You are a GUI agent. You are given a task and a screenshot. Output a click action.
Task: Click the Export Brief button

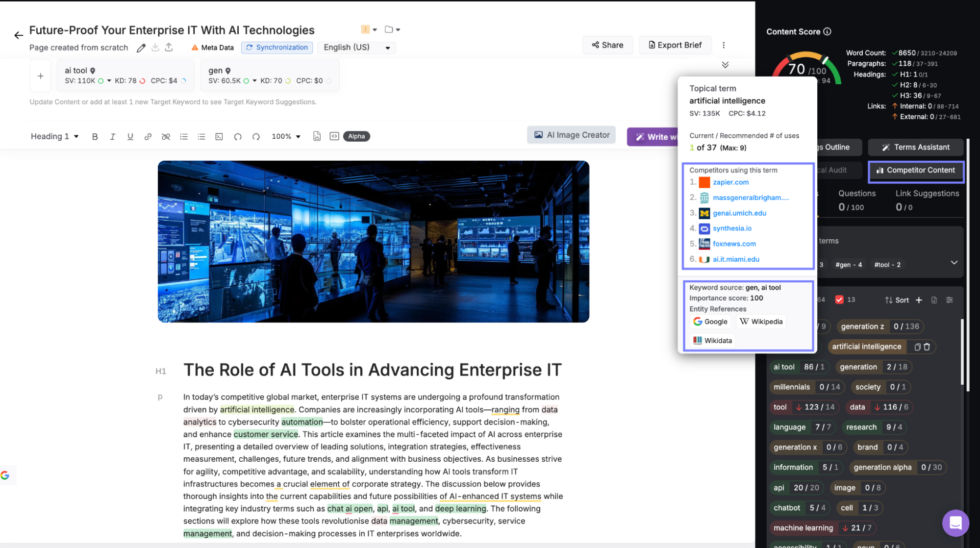tap(675, 45)
